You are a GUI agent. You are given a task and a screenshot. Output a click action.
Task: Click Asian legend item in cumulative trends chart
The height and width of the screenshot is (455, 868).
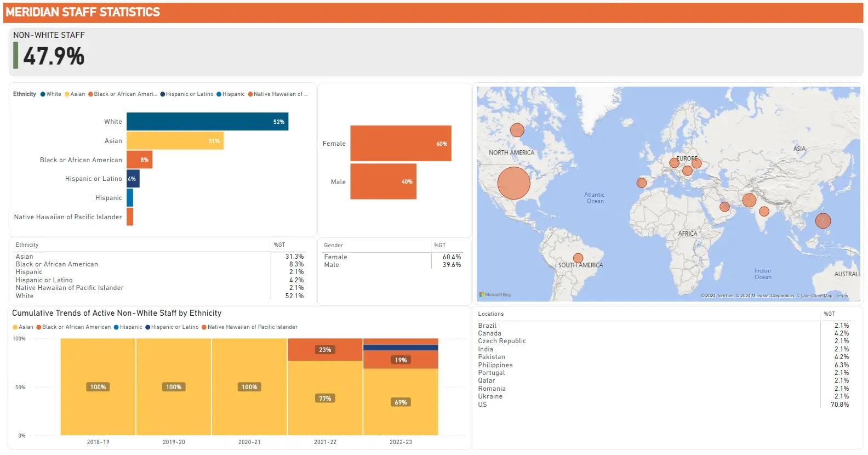coord(23,327)
